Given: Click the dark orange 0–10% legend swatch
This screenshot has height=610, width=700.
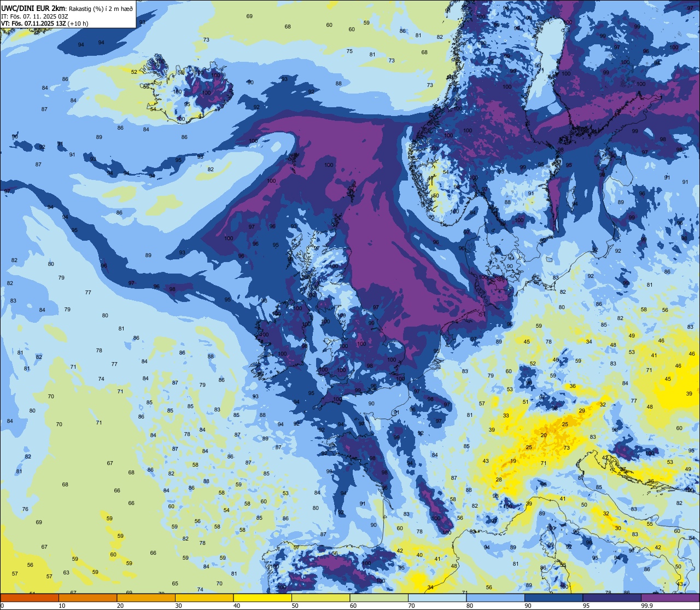Looking at the screenshot, I should pos(30,597).
